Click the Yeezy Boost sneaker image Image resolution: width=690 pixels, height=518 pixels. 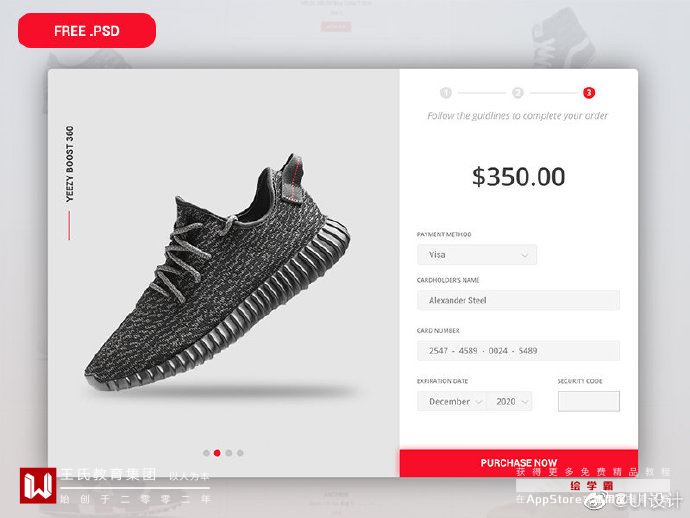[x=217, y=273]
